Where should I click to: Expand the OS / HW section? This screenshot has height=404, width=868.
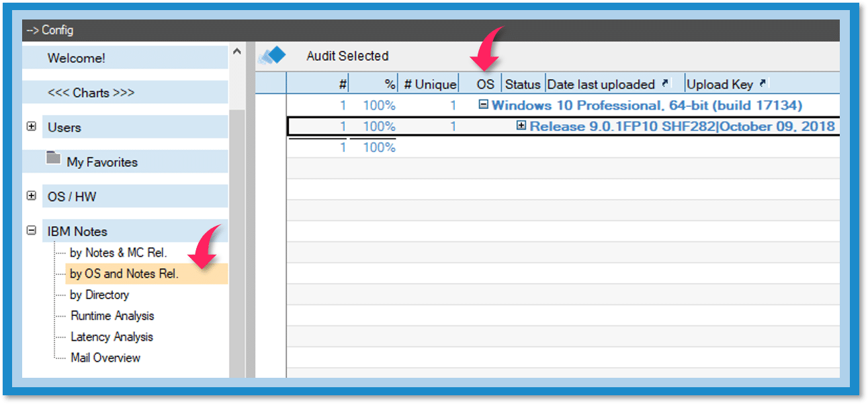[x=31, y=196]
